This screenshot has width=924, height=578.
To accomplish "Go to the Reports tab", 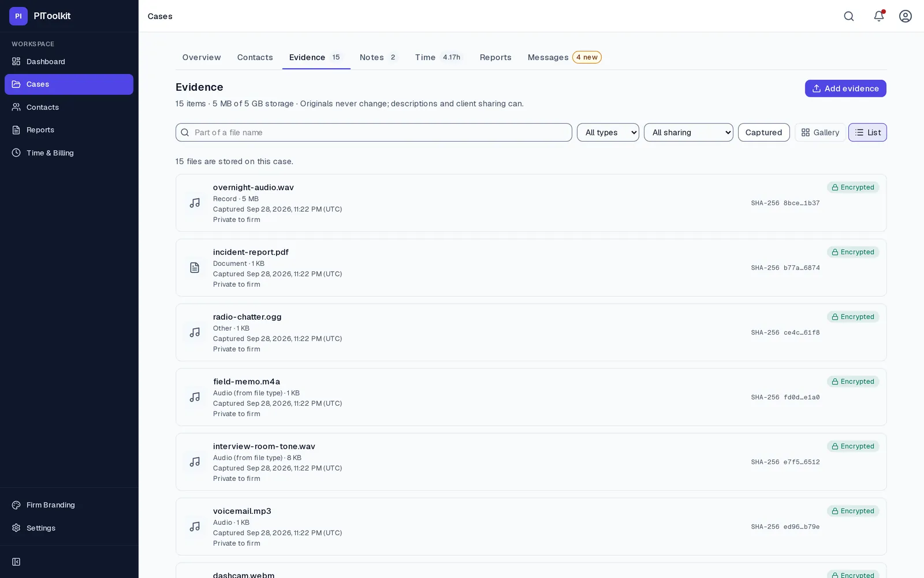I will 495,57.
